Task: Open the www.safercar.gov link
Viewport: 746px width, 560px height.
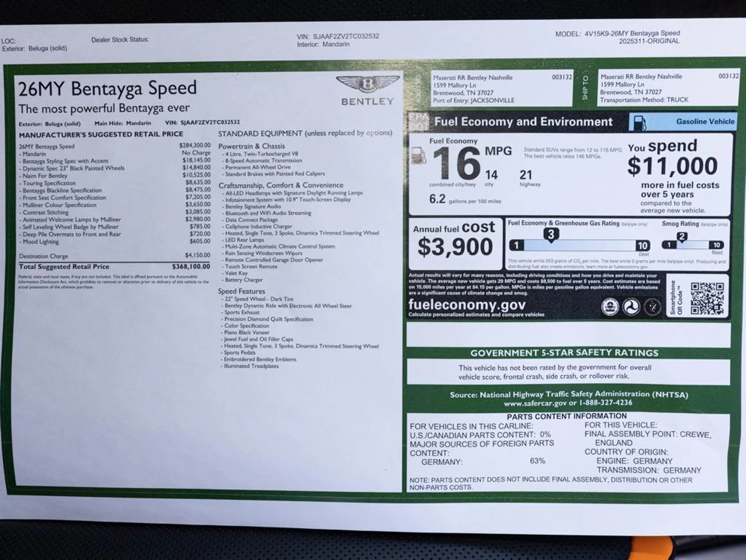Action: 535,403
